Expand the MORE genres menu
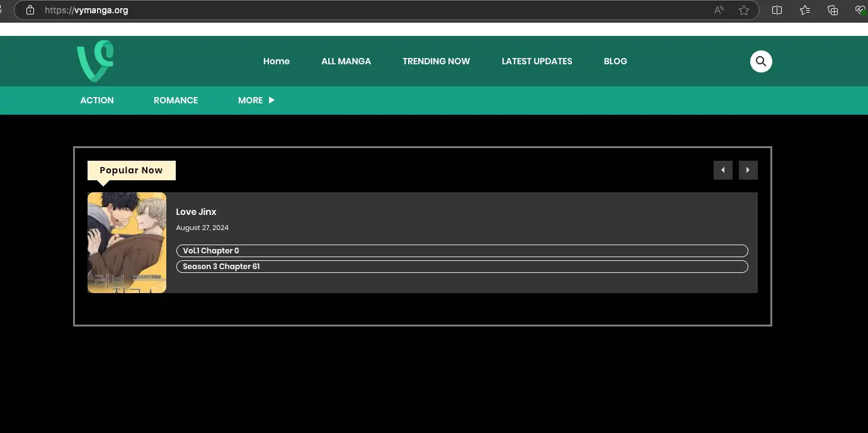This screenshot has height=433, width=868. point(256,100)
